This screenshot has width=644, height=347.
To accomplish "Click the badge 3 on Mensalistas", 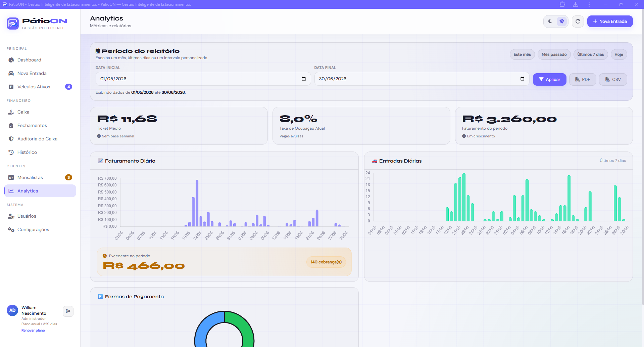I will [x=68, y=177].
